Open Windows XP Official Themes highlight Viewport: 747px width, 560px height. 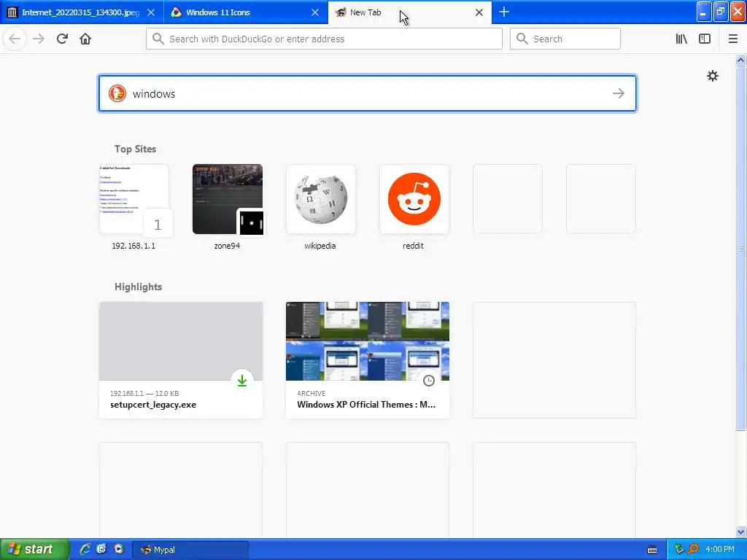pos(368,360)
